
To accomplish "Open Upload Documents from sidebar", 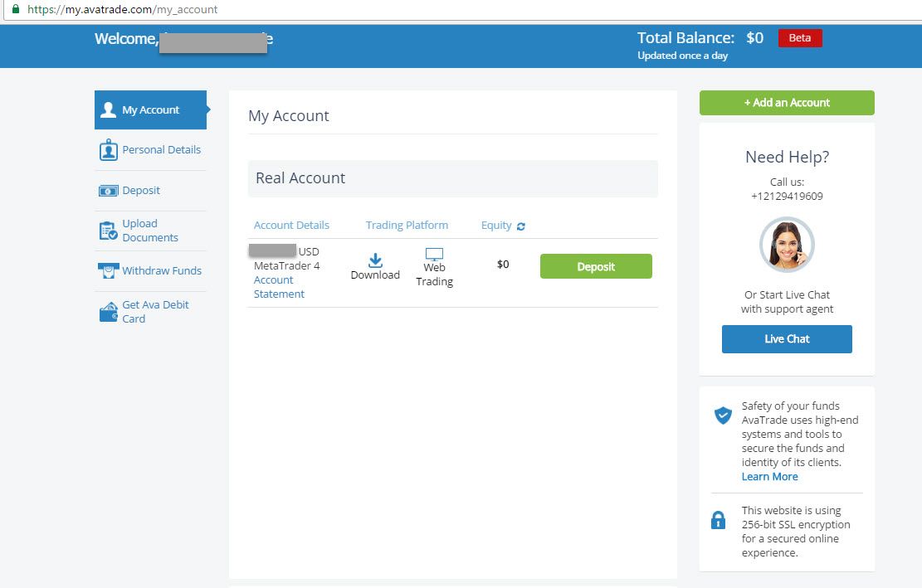I will coord(150,231).
